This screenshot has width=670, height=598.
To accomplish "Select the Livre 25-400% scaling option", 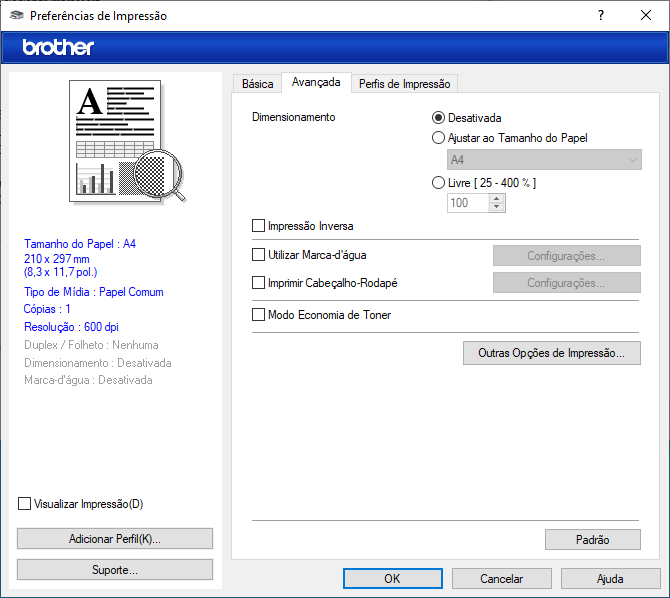I will [x=438, y=183].
